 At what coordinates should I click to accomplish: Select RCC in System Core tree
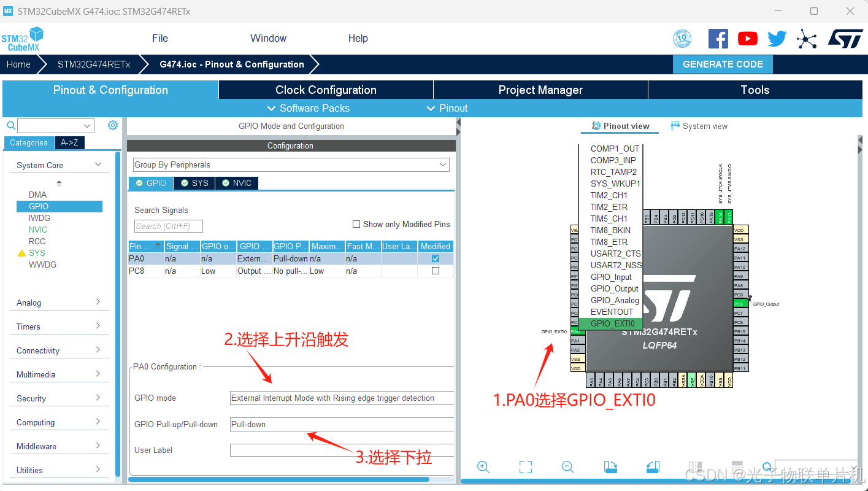click(x=37, y=241)
